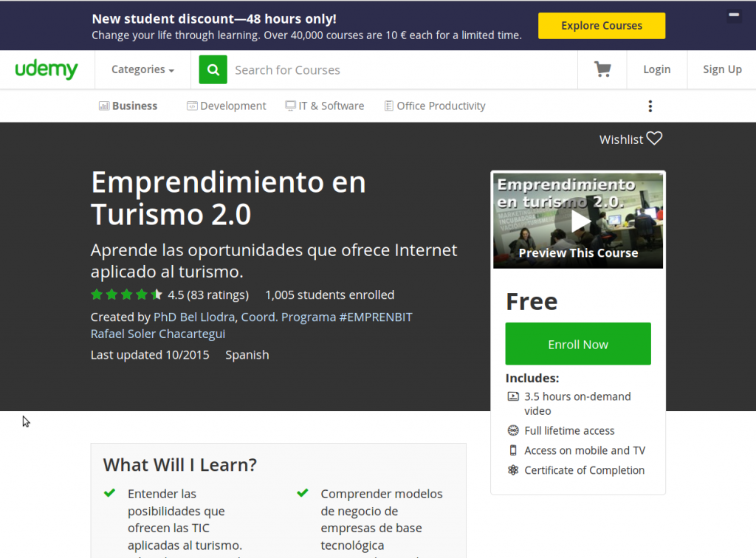Screen dimensions: 756x558
Task: Click the checkmark beside Entender las posibilidades
Action: [x=109, y=493]
